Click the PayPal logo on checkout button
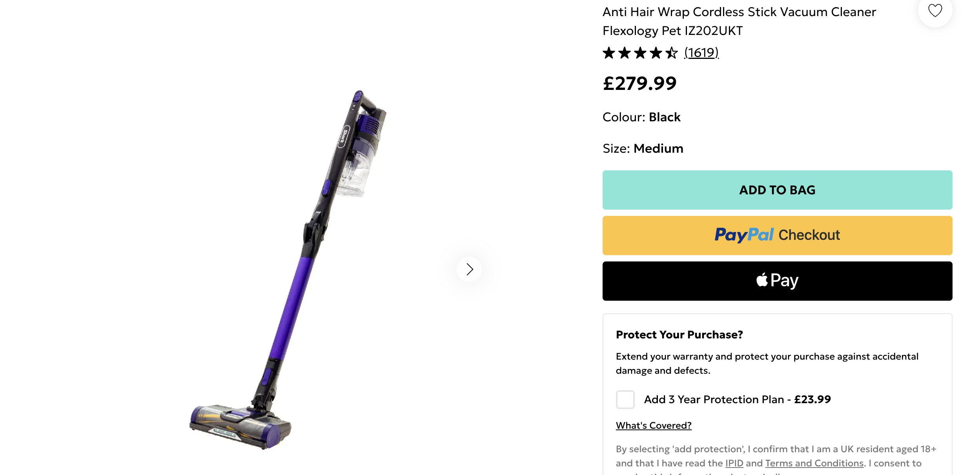The height and width of the screenshot is (475, 980). (x=744, y=235)
